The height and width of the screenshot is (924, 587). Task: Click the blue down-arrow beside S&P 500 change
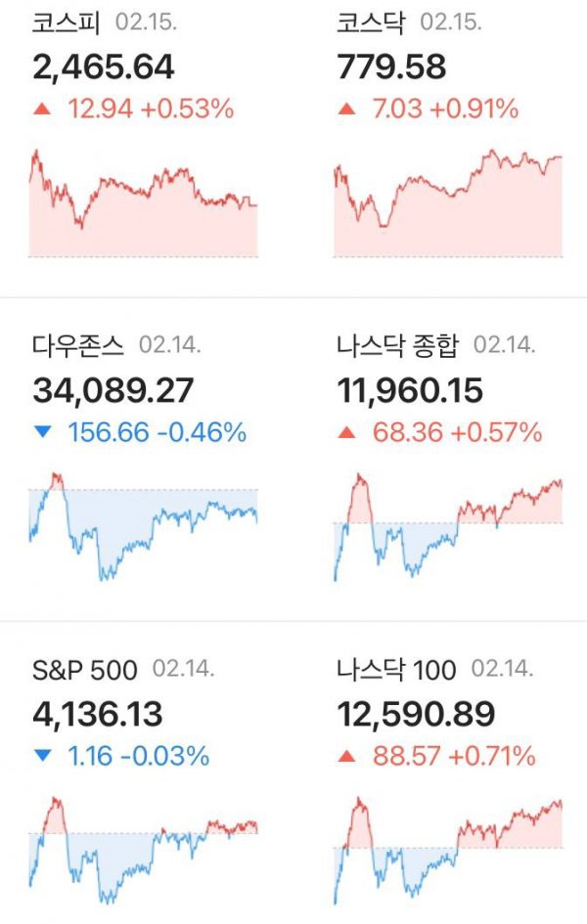tap(42, 756)
